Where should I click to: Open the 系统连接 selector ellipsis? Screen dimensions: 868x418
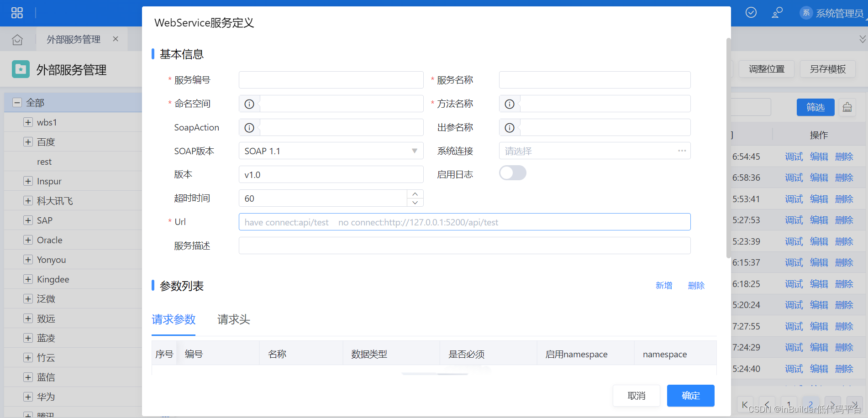(x=682, y=151)
